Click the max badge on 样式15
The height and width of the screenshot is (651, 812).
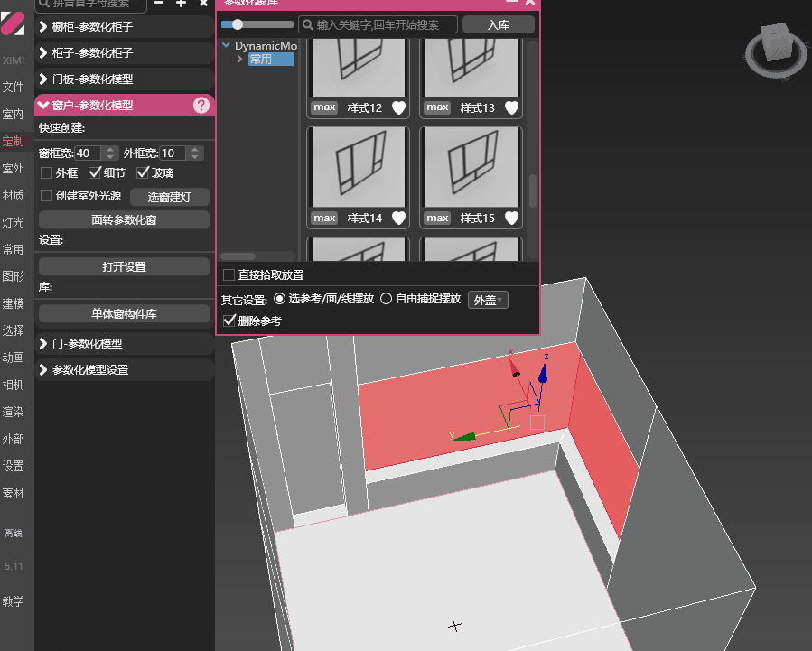click(x=437, y=218)
